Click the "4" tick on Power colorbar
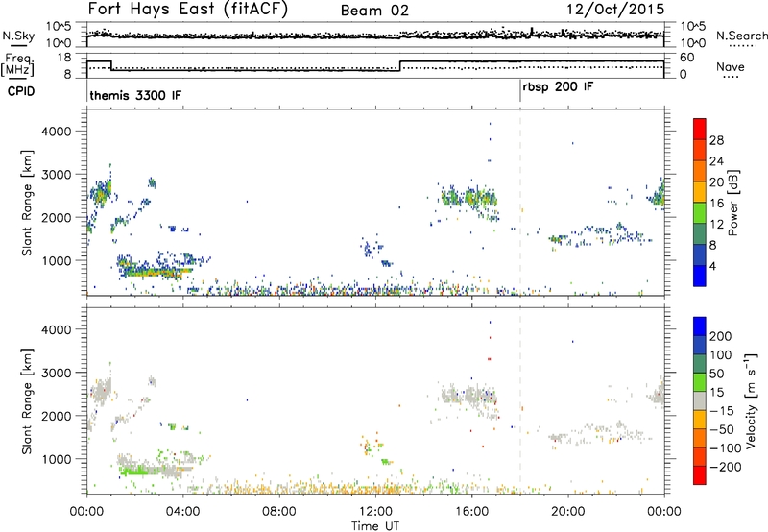768x532 pixels. pos(713,266)
